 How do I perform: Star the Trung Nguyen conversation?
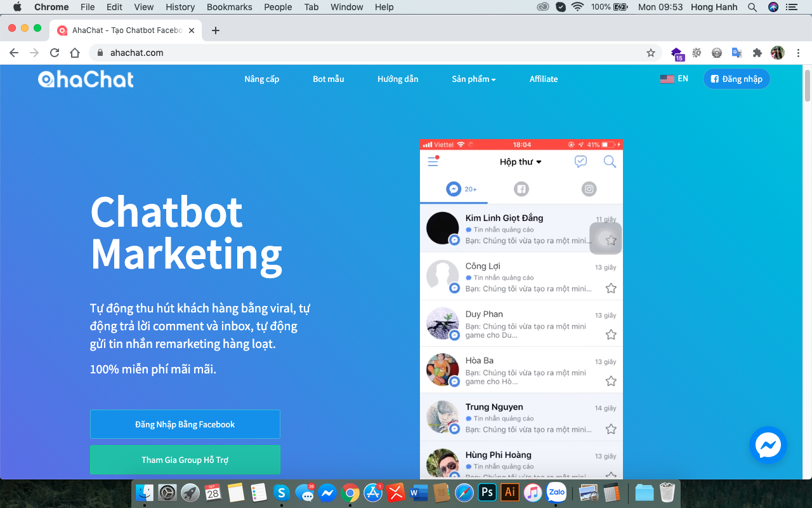611,429
